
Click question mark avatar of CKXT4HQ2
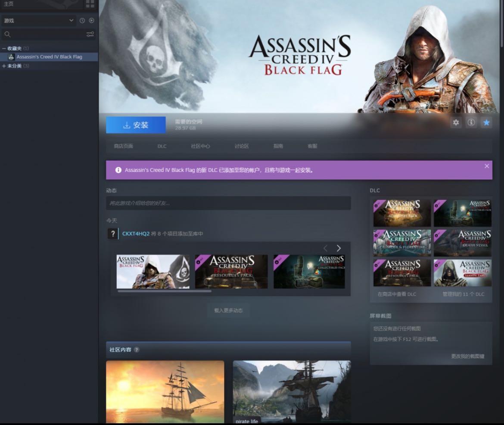tap(113, 234)
